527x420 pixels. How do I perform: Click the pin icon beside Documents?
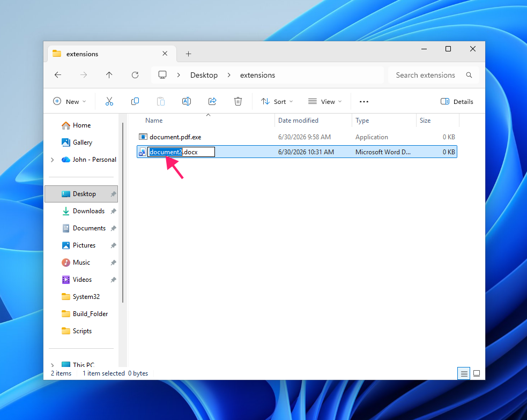tap(114, 228)
